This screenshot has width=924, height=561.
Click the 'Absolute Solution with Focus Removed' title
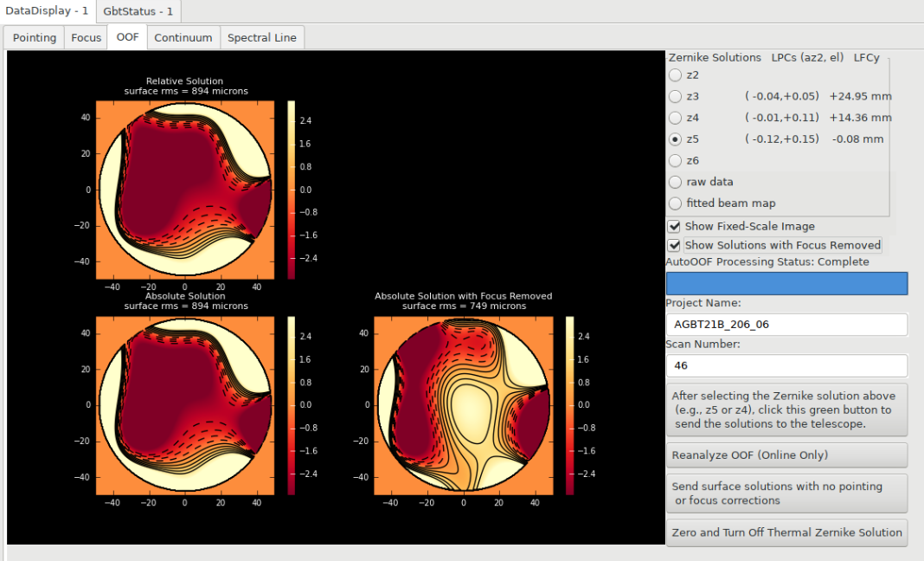tap(464, 296)
